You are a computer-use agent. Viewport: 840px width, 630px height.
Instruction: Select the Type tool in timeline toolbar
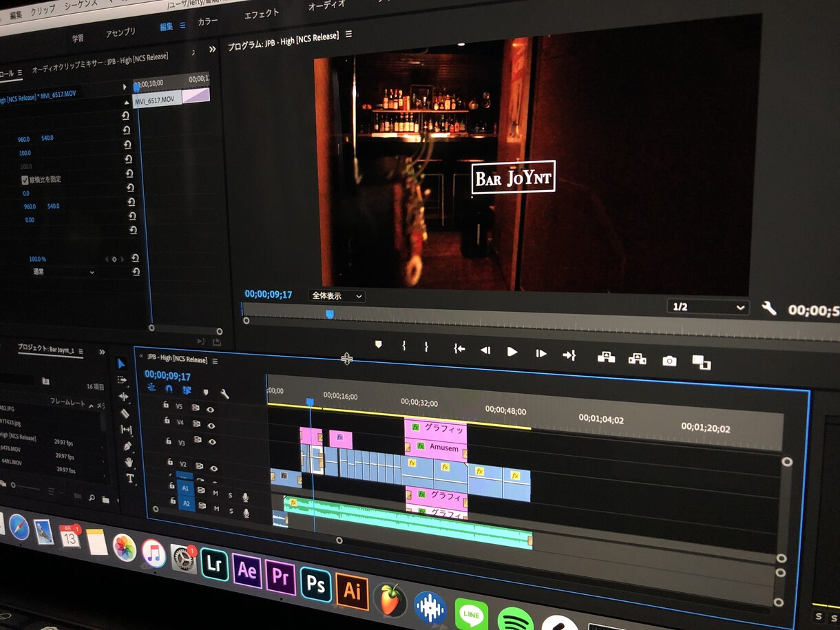(x=130, y=477)
